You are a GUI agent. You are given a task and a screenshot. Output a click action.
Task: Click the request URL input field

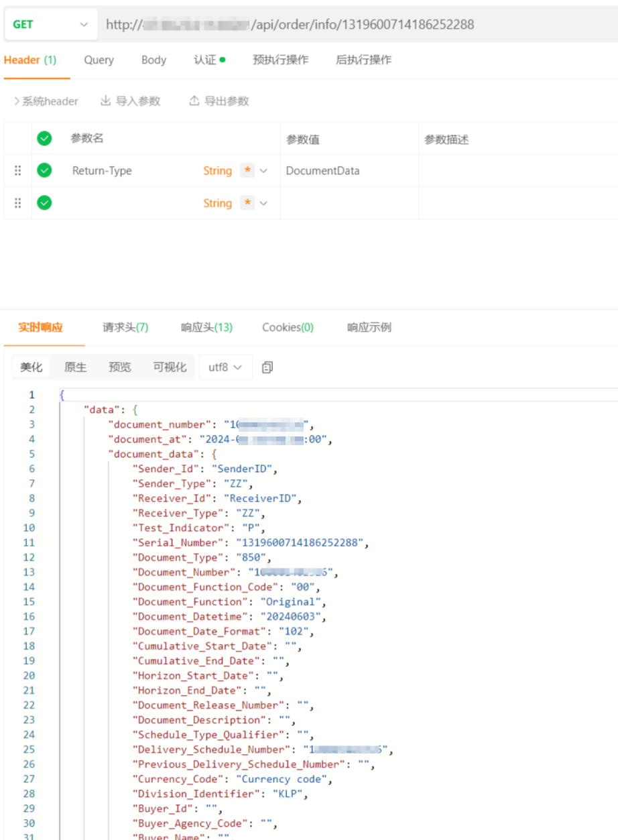tap(355, 24)
